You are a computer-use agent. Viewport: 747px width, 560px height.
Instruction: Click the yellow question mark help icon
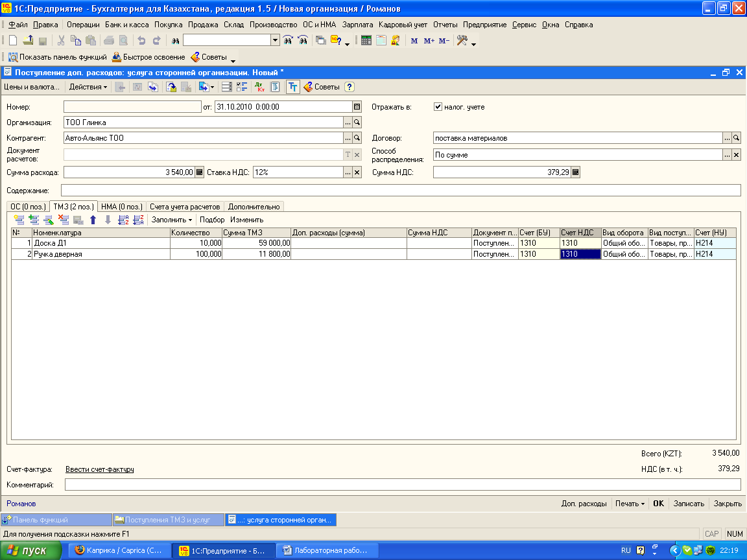[350, 87]
